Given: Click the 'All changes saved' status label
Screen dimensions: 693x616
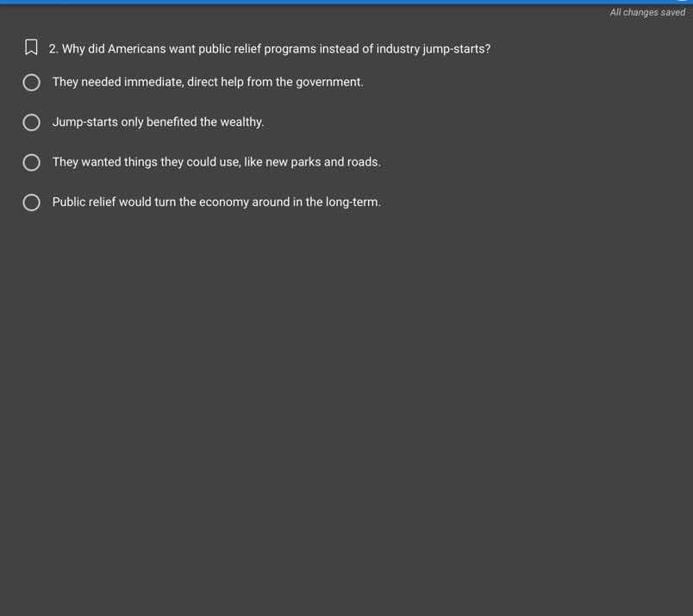Looking at the screenshot, I should 647,12.
